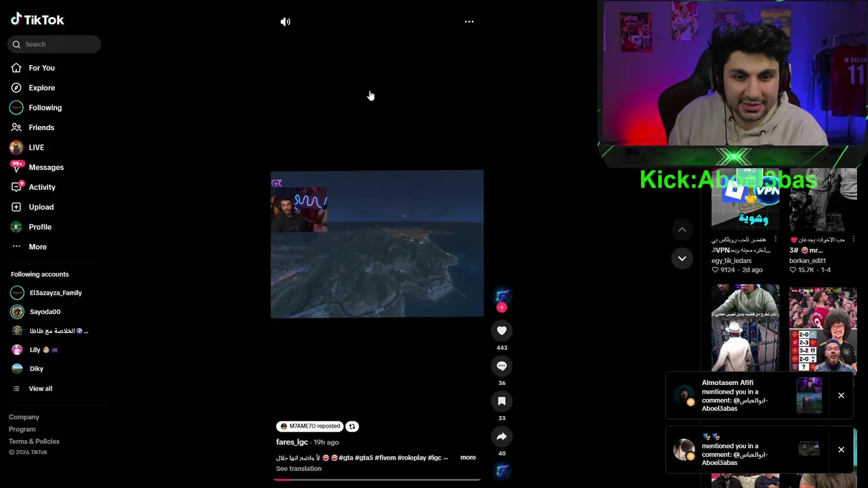868x488 pixels.
Task: Click the #gta hashtag
Action: [346, 457]
